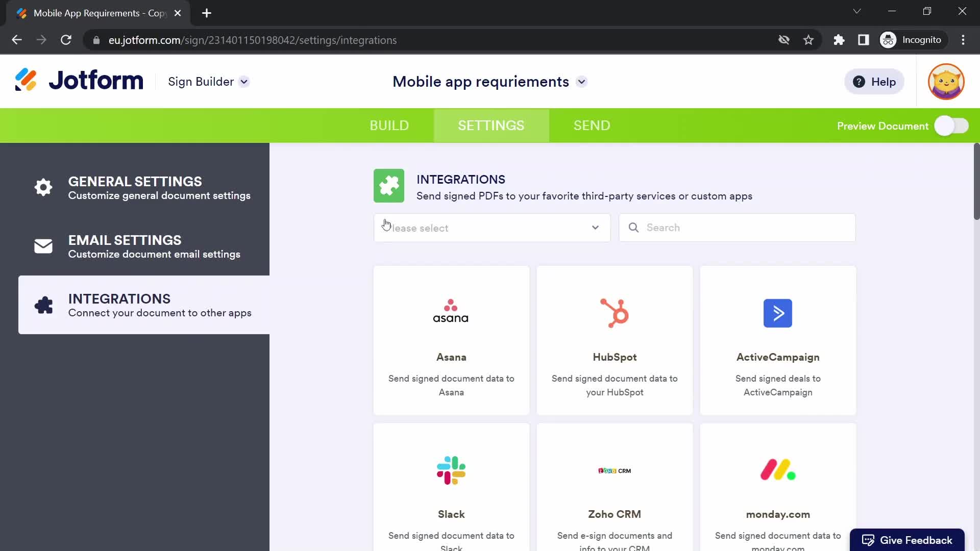Click the Email Settings envelope icon
Viewport: 980px width, 551px height.
(43, 246)
